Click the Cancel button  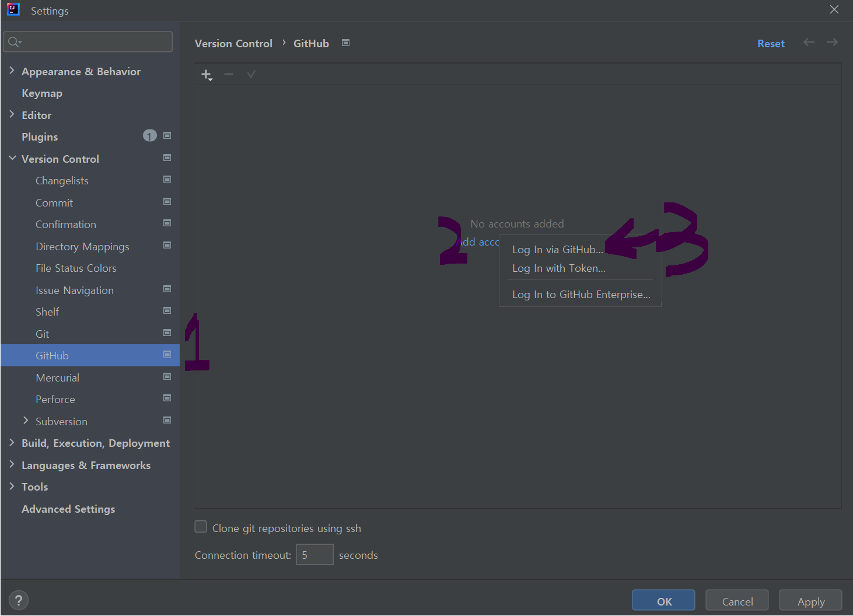(x=737, y=601)
